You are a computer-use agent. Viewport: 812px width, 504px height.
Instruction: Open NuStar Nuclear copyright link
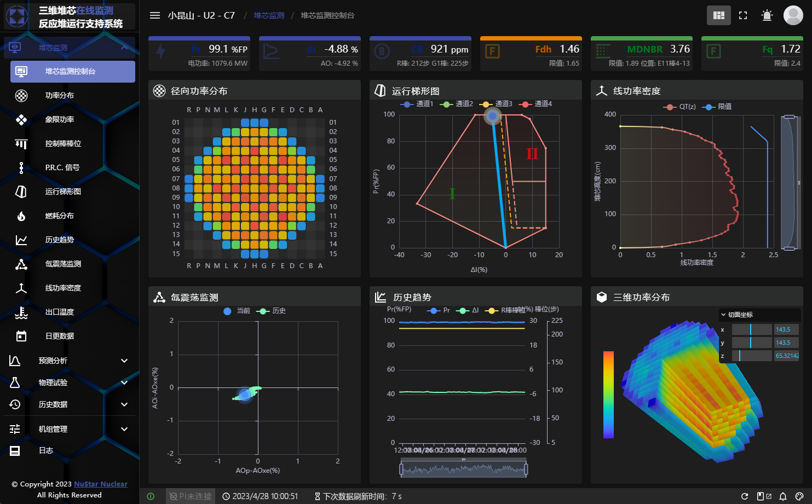point(101,484)
